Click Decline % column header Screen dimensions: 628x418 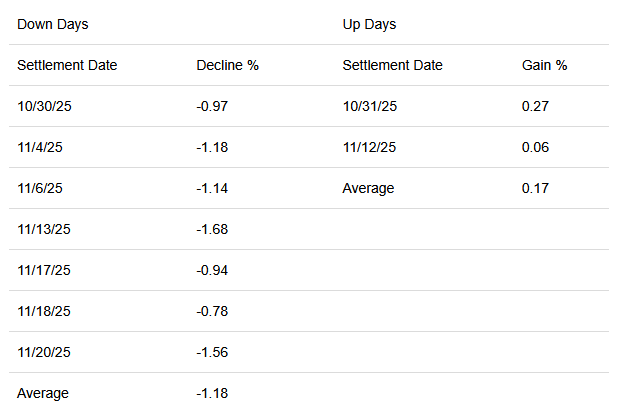click(x=228, y=65)
